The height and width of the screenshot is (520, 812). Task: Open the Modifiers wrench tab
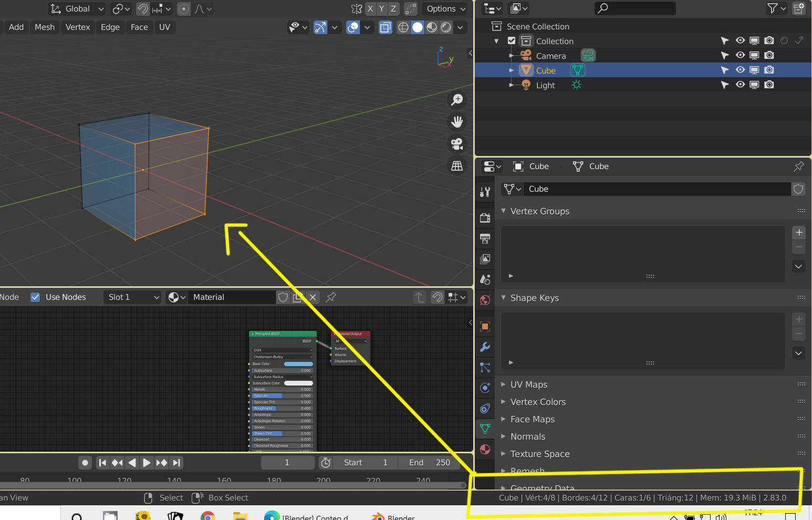click(x=485, y=347)
